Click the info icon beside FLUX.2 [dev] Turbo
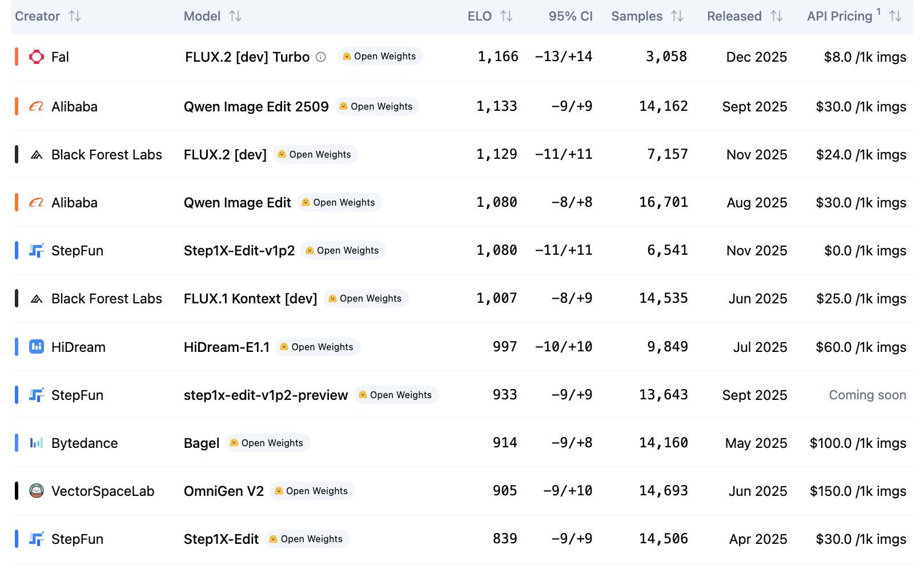 [x=321, y=57]
